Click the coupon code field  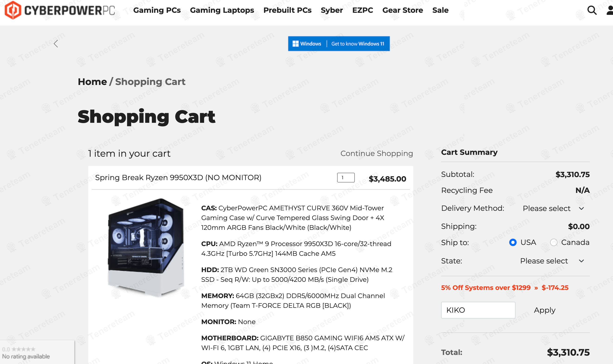[x=478, y=310]
